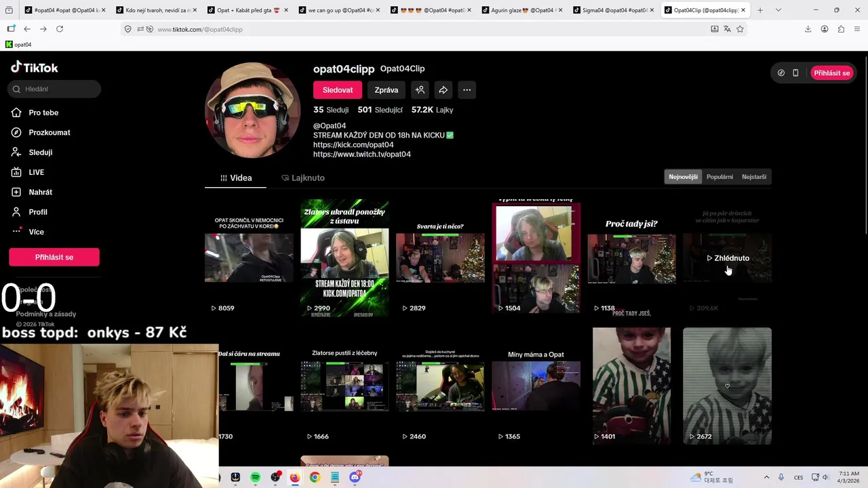Open the Zhlédnuto watched video
Image resolution: width=868 pixels, height=488 pixels.
[x=727, y=258]
